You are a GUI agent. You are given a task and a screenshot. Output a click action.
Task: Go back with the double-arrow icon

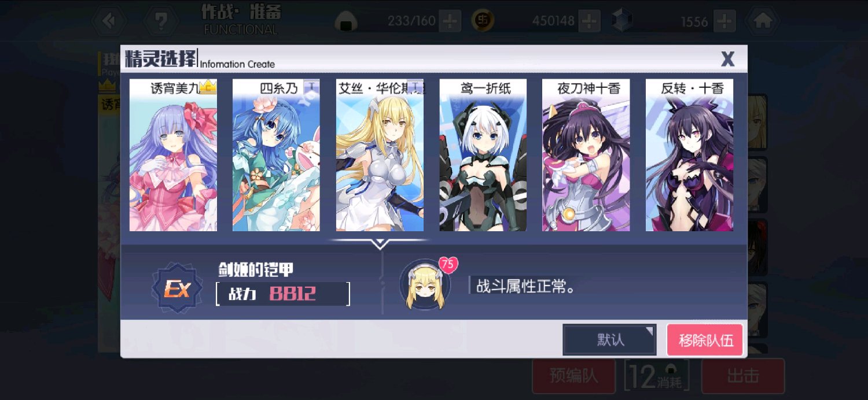point(109,21)
